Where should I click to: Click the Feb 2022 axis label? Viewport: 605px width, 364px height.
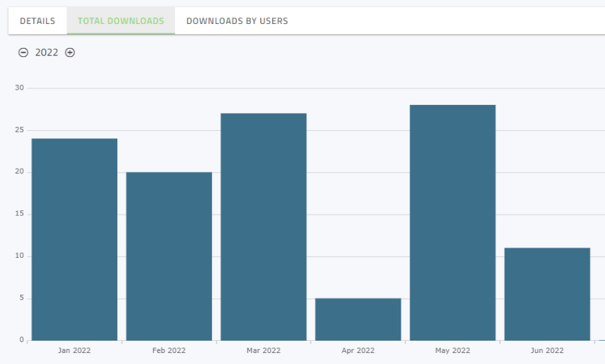pos(169,350)
